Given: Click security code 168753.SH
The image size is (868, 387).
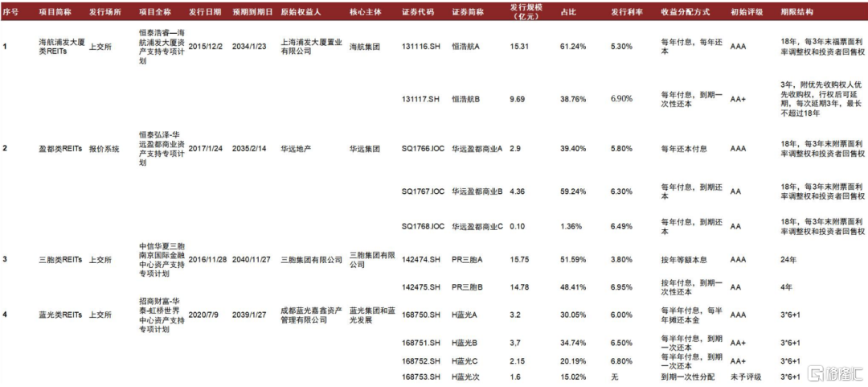Looking at the screenshot, I should 422,377.
